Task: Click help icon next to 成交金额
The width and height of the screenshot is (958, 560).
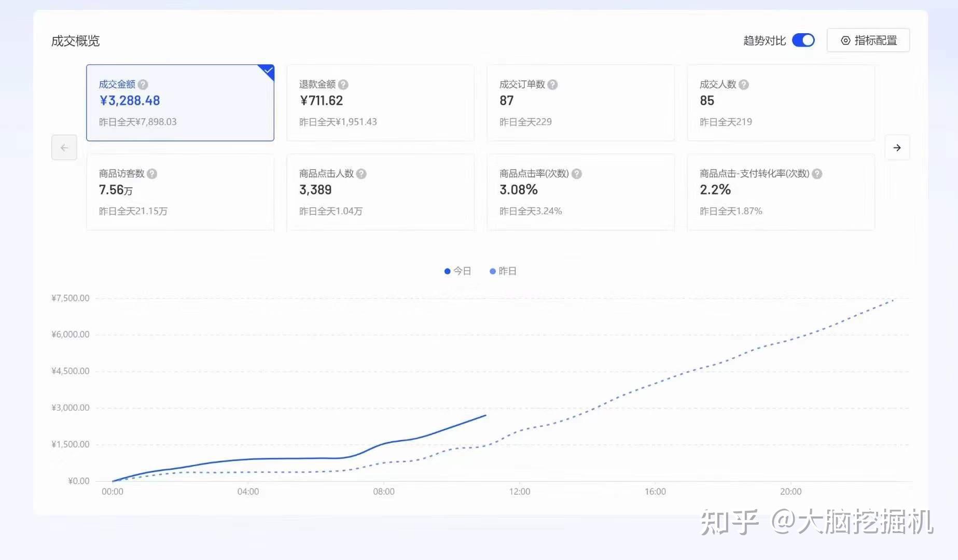Action: (x=143, y=85)
